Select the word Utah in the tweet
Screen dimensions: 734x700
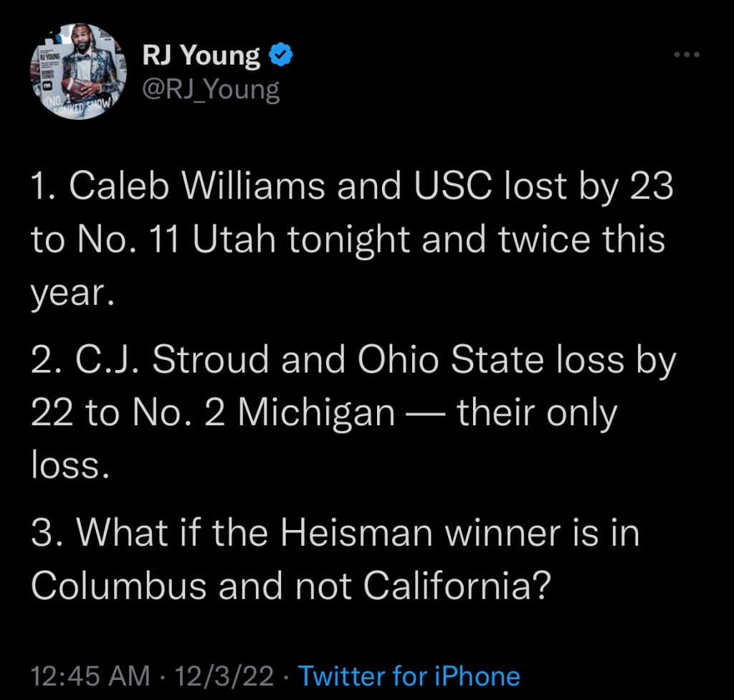pos(236,240)
